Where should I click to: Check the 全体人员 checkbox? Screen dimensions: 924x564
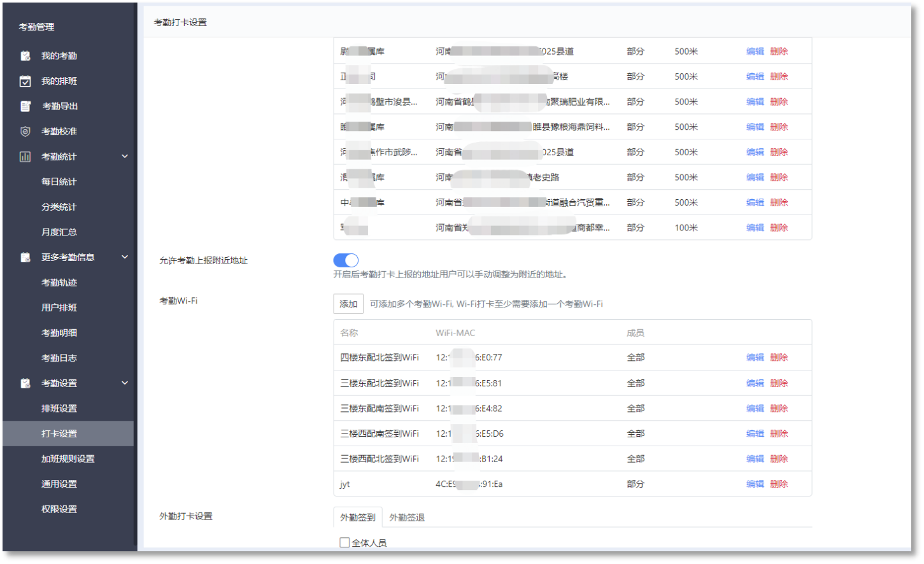(x=345, y=543)
